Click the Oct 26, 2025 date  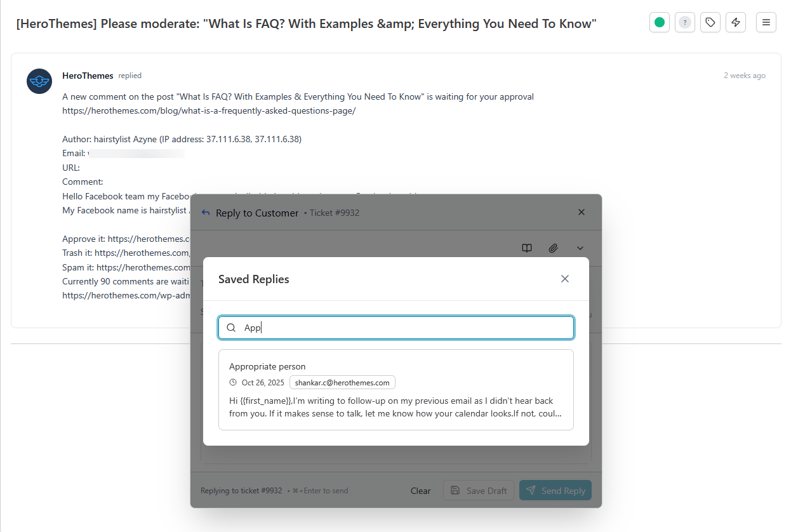263,383
